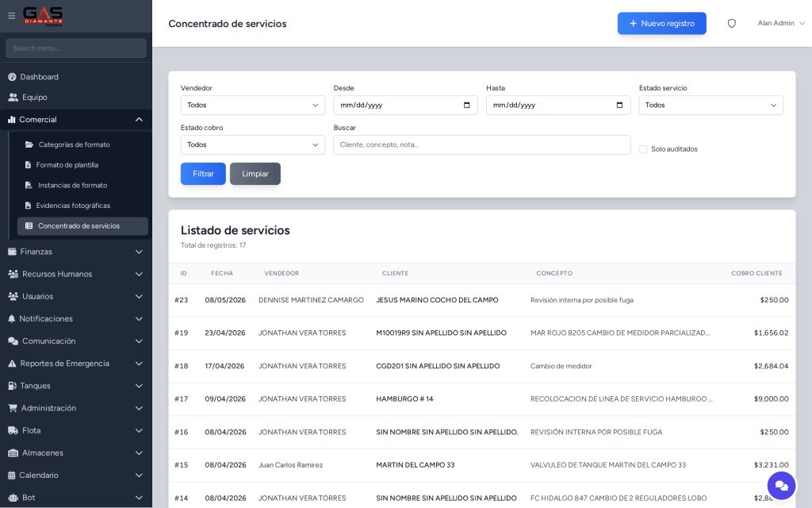
Task: Click the Notificaciones bell icon
Action: tap(11, 318)
